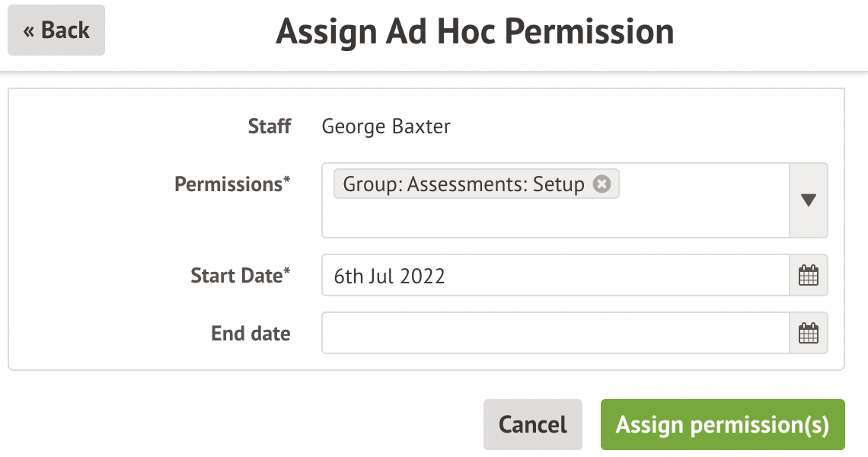This screenshot has width=868, height=457.
Task: Click the asterisk beside Start Date label
Action: coord(287,271)
